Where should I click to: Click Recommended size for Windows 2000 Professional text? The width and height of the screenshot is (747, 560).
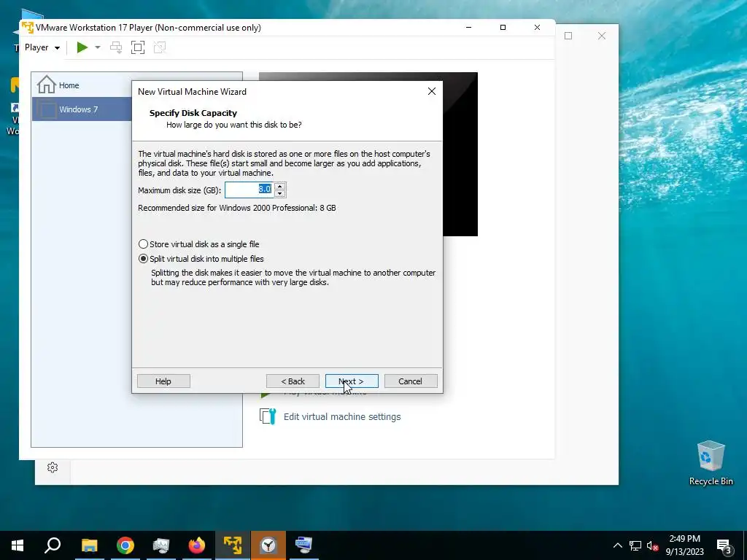(x=237, y=208)
